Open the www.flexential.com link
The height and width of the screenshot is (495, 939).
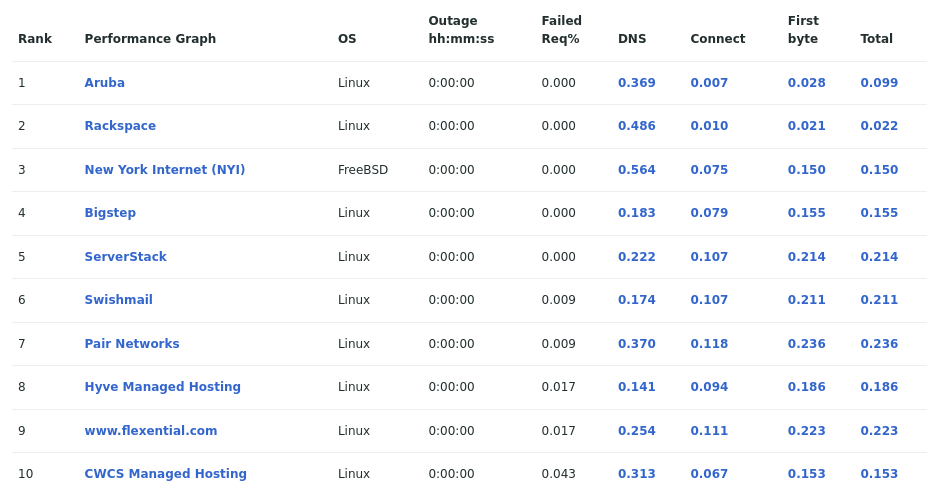tap(151, 430)
